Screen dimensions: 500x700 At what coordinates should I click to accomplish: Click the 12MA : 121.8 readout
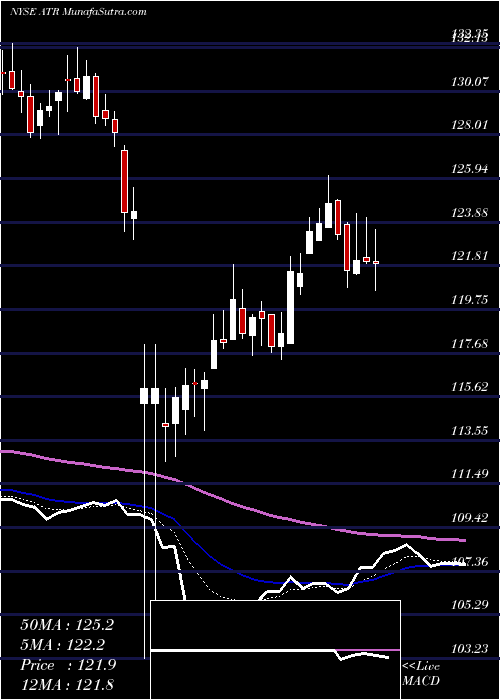67,685
